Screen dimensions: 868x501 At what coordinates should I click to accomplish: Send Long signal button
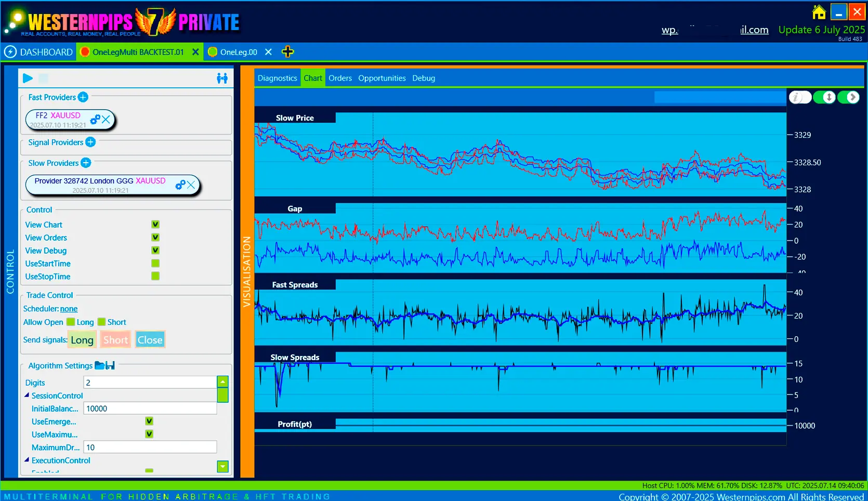(x=82, y=340)
